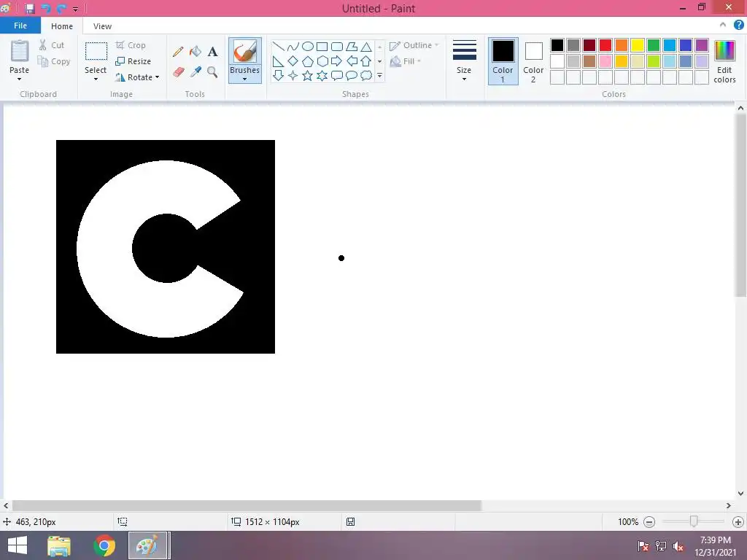The image size is (747, 560).
Task: Expand the Brushes dropdown arrow
Action: [245, 79]
